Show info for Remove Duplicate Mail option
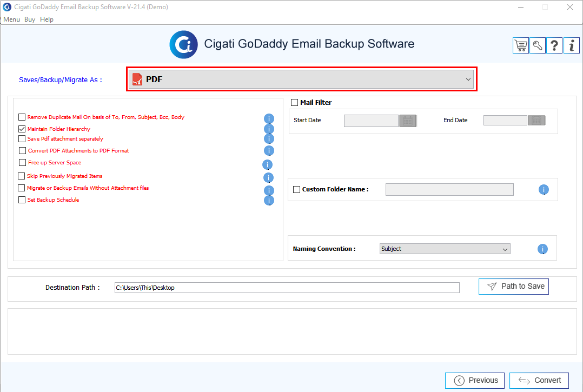 pyautogui.click(x=269, y=118)
